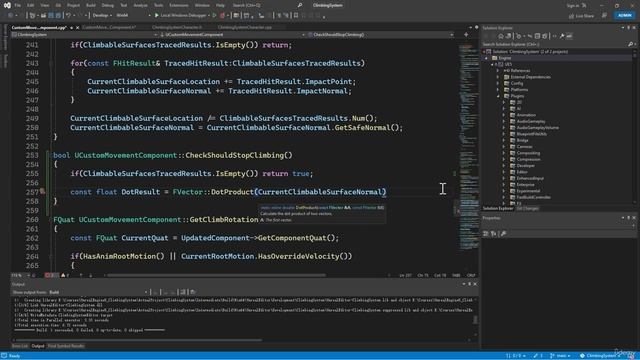Click the red error count icon below editor
Viewport: 640px width, 360px height.
click(x=48, y=276)
